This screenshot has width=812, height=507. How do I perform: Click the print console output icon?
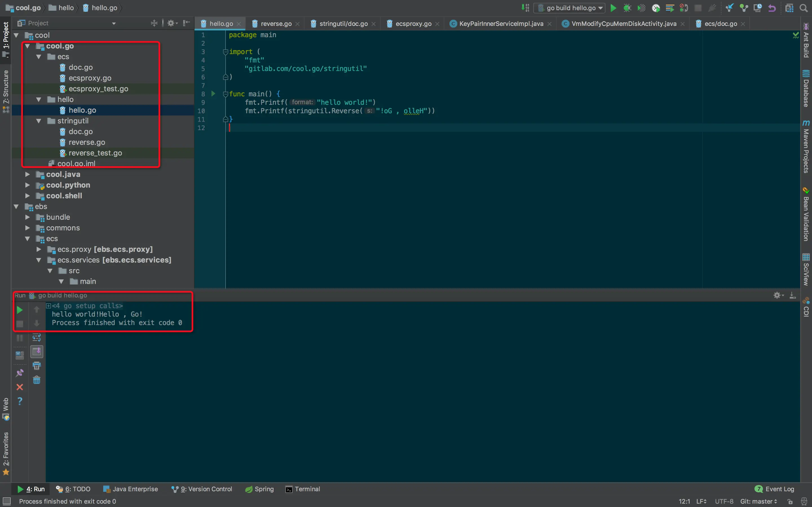[37, 366]
